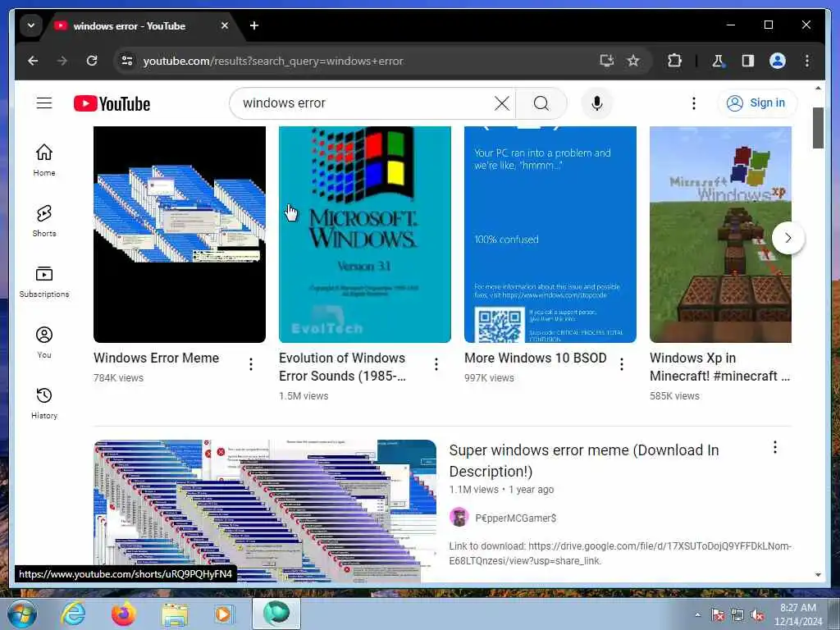Open Subscriptions in sidebar

point(44,281)
